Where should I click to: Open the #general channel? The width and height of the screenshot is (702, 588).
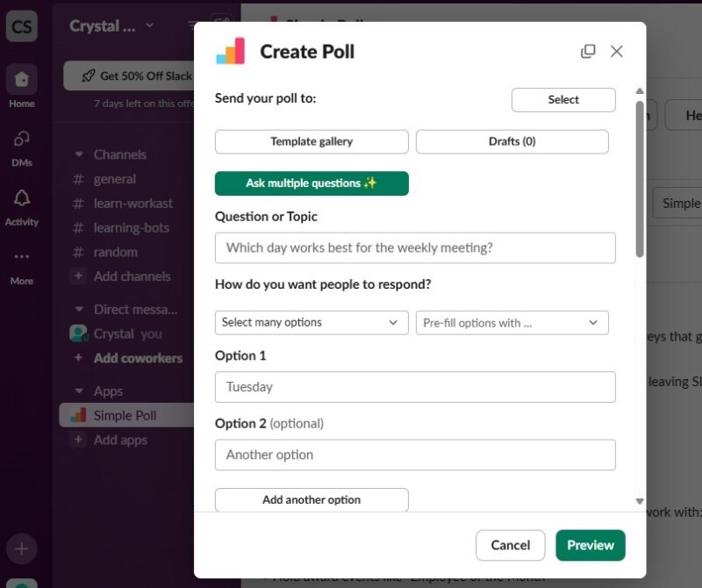tap(113, 179)
